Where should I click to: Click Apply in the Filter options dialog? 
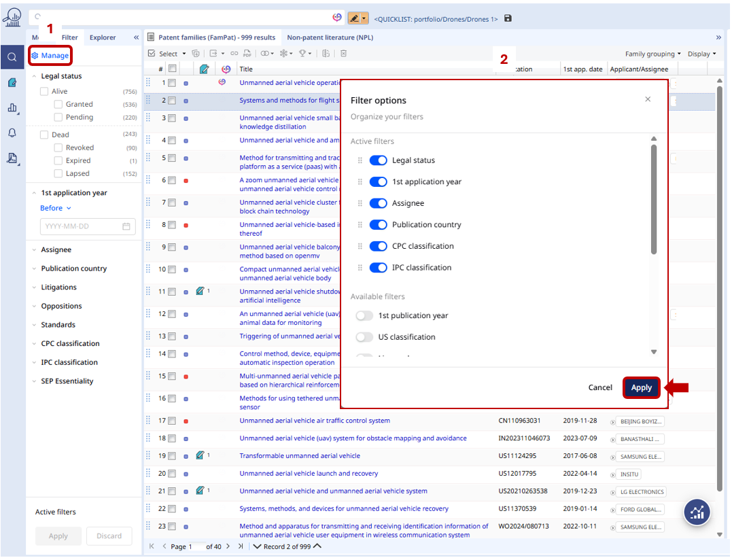tap(641, 387)
